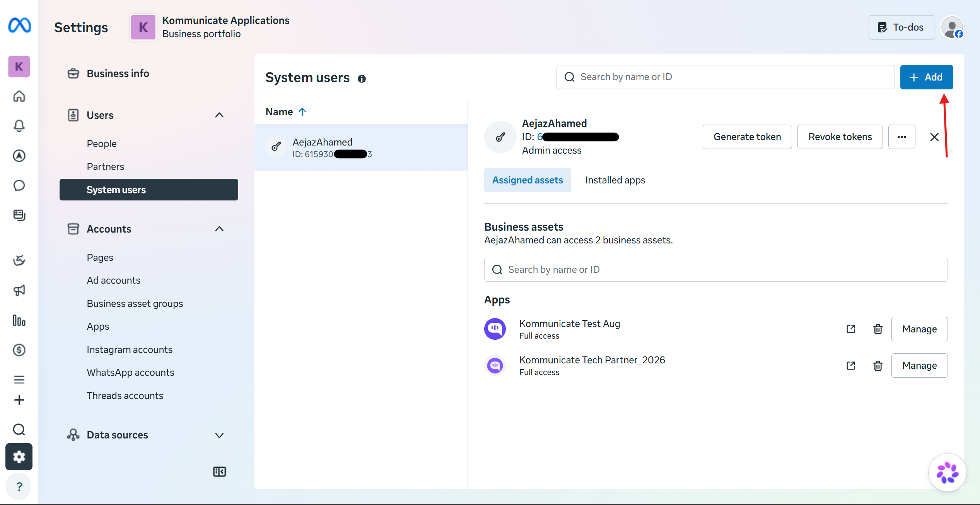Switch to Assigned assets tab
The image size is (980, 505).
(528, 180)
